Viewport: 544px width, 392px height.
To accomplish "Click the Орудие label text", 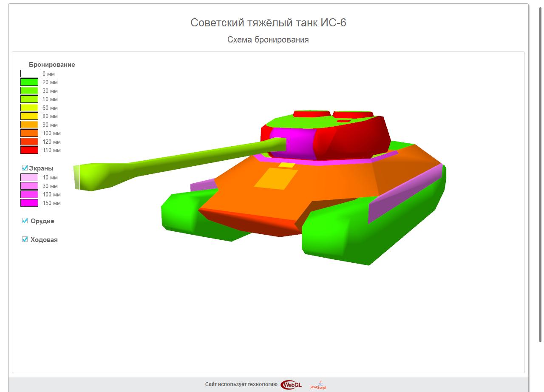I will 42,221.
